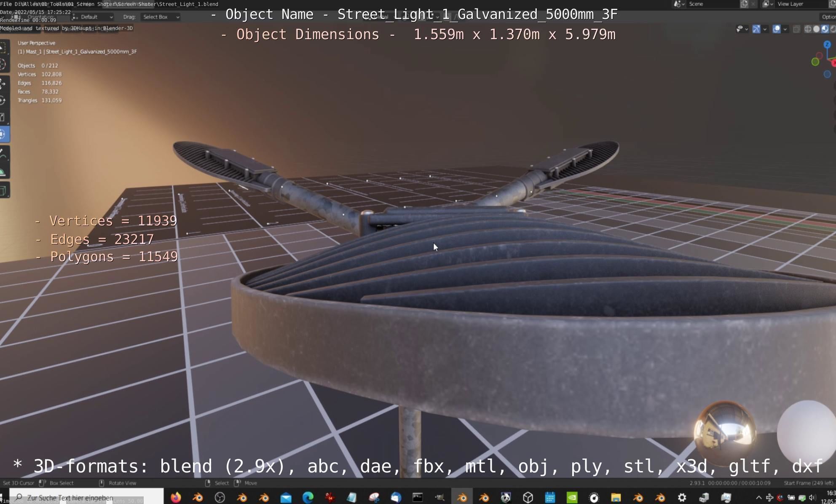Open the Calendar app from taskbar
836x504 pixels.
(550, 498)
